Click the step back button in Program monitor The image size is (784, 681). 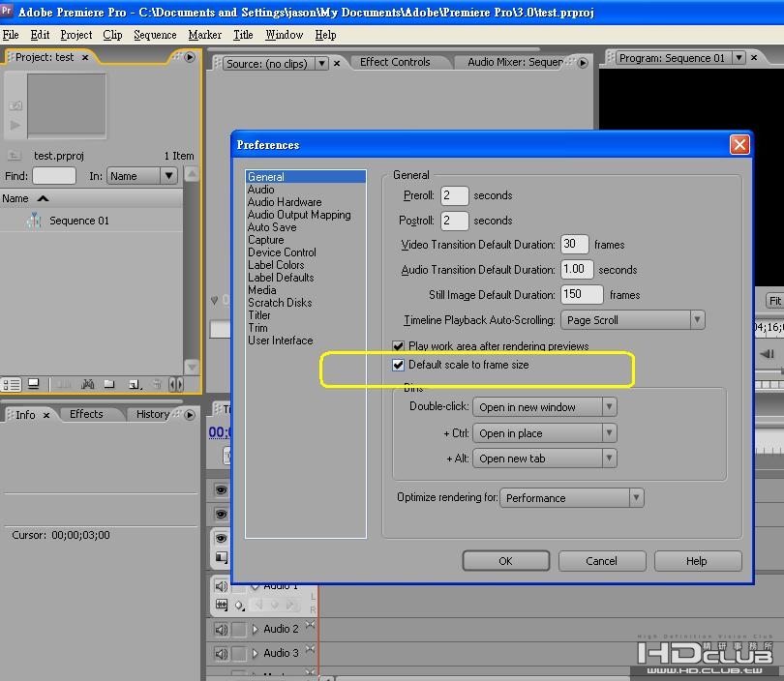(x=767, y=354)
